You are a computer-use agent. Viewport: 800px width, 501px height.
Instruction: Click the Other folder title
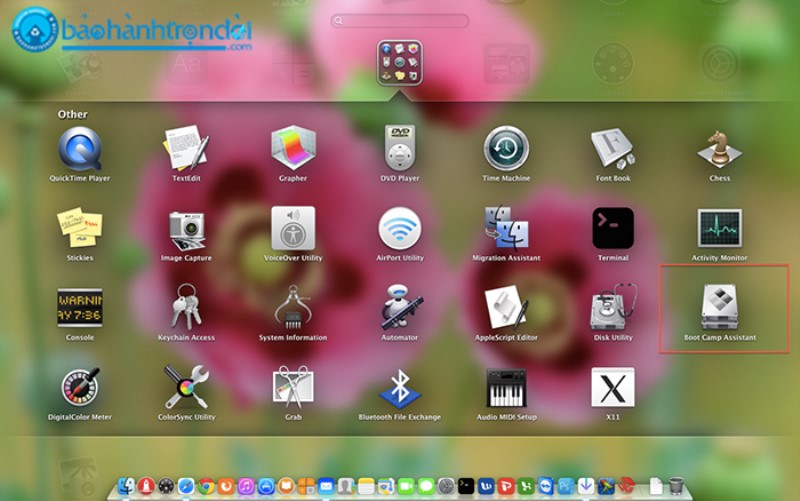point(72,114)
